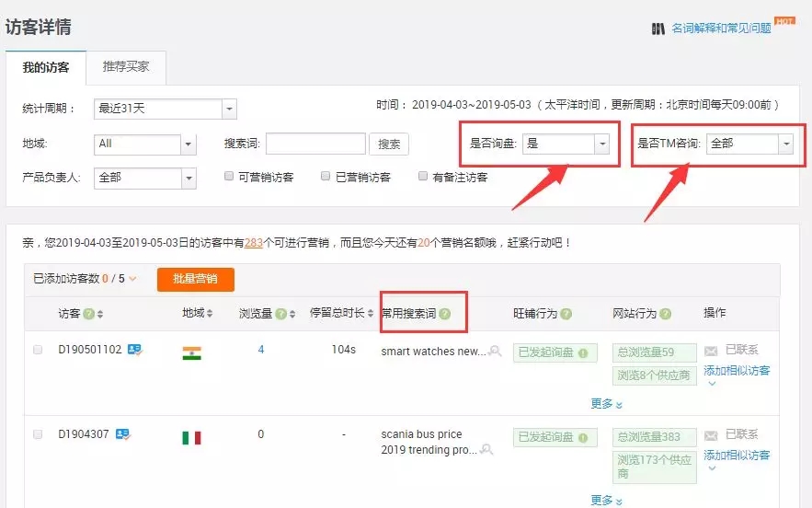This screenshot has width=812, height=508.
Task: Click the orange 批量营销 button
Action: coord(196,280)
